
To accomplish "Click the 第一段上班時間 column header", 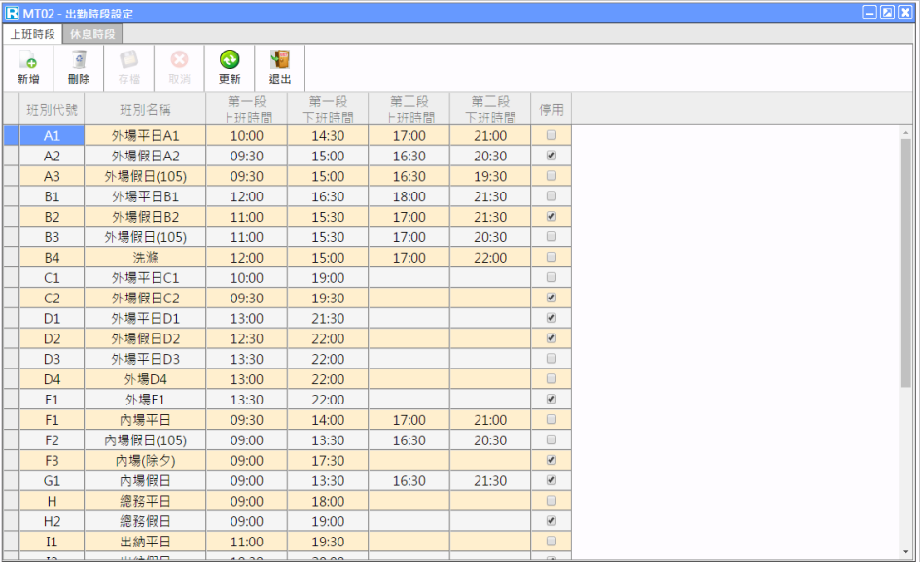I will 247,109.
